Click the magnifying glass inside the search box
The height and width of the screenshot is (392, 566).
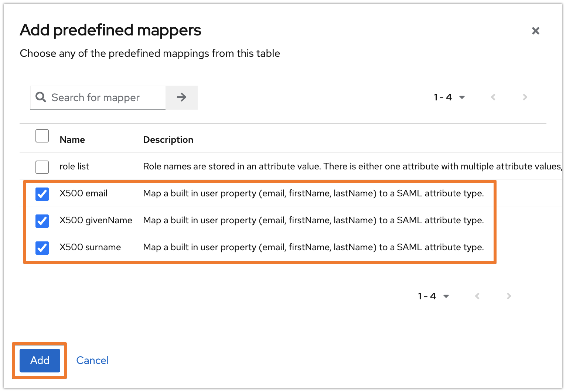click(x=41, y=97)
